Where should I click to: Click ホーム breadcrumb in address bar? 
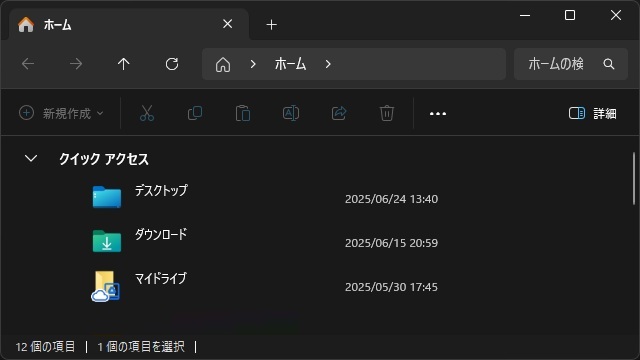coord(290,64)
